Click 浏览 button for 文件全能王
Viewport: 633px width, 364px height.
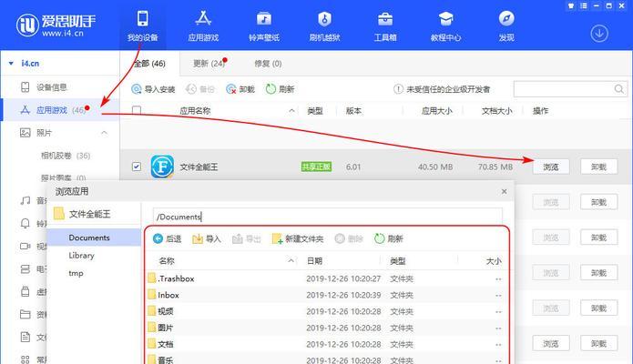[x=551, y=167]
